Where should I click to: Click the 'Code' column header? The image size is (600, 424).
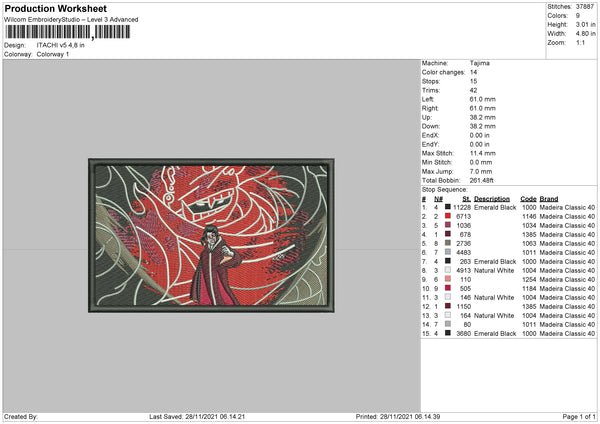point(528,199)
